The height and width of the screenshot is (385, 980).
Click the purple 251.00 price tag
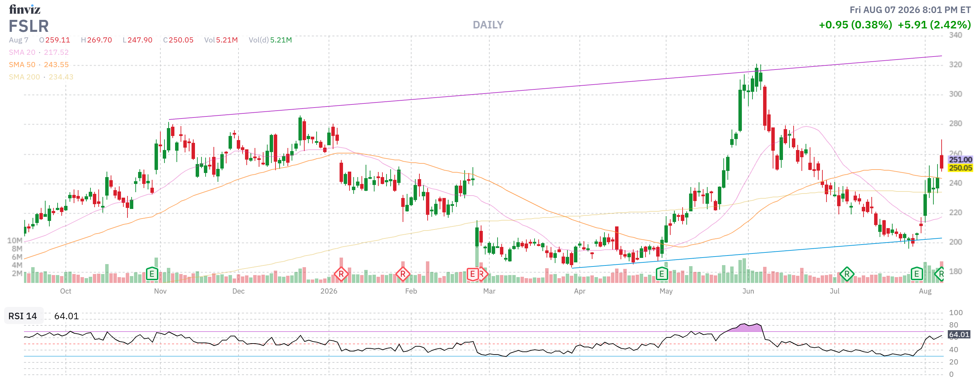pyautogui.click(x=960, y=160)
